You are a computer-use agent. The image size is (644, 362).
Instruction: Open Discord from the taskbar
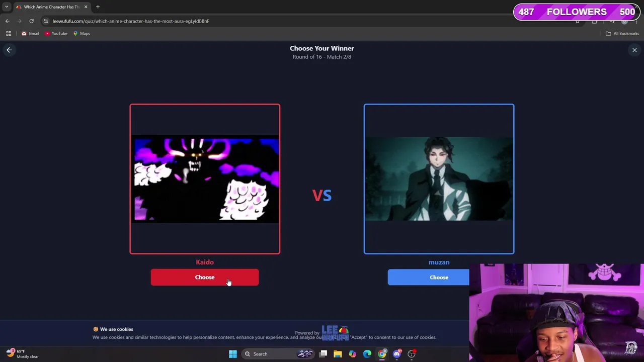click(x=397, y=354)
